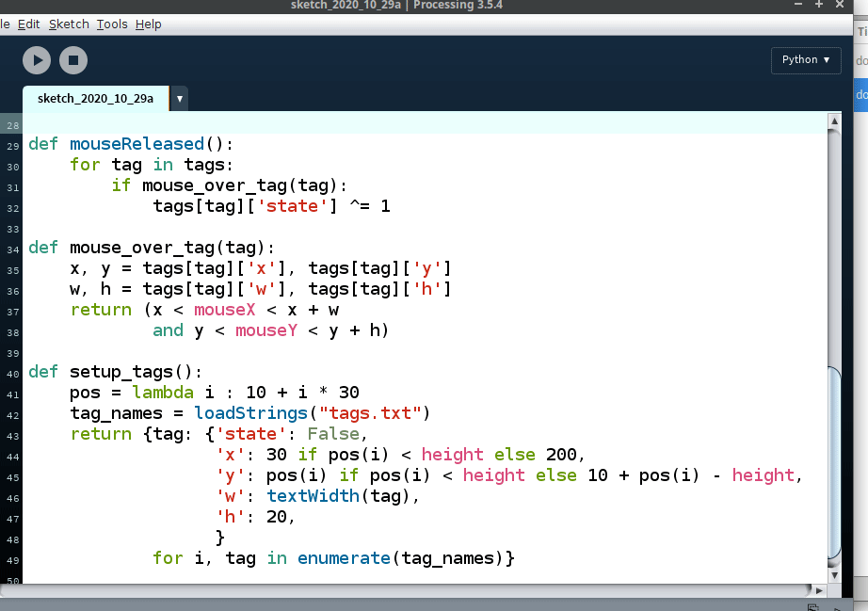This screenshot has height=611, width=868.
Task: Open the Tools menu
Action: [x=112, y=24]
